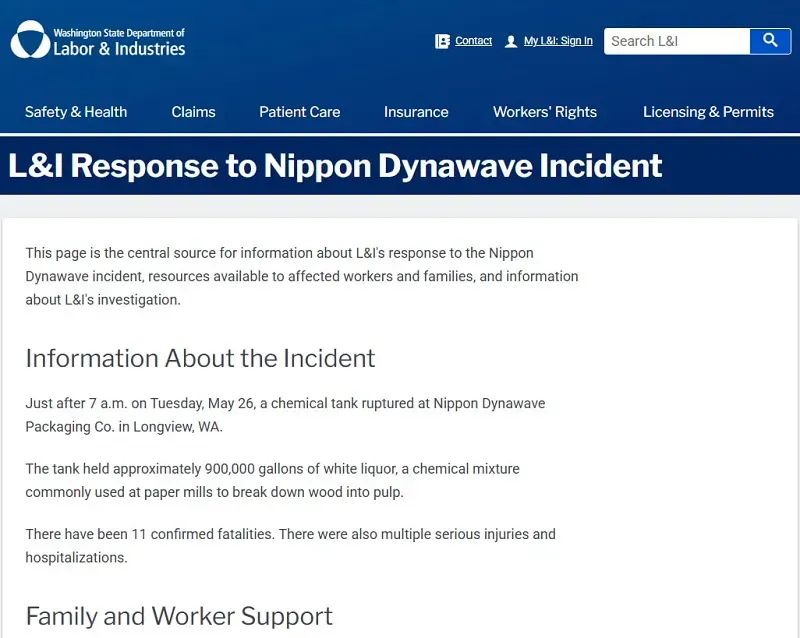This screenshot has height=638, width=800.
Task: Click the L&I circular logo icon
Action: pyautogui.click(x=30, y=39)
